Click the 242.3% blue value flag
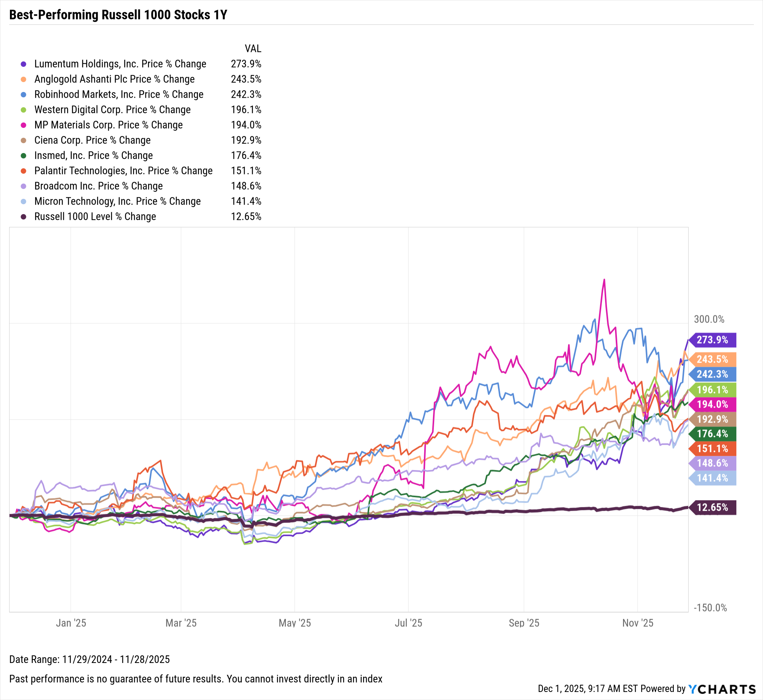Screen dimensions: 763x700 712,374
